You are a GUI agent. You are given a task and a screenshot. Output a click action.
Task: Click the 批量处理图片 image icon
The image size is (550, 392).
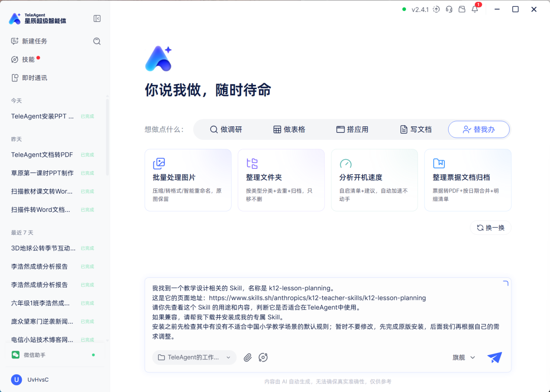[159, 163]
